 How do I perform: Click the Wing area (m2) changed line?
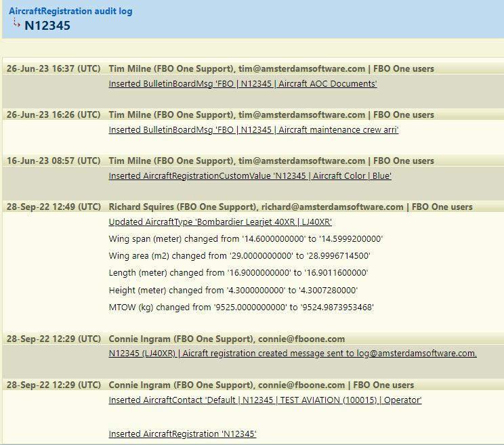click(239, 256)
